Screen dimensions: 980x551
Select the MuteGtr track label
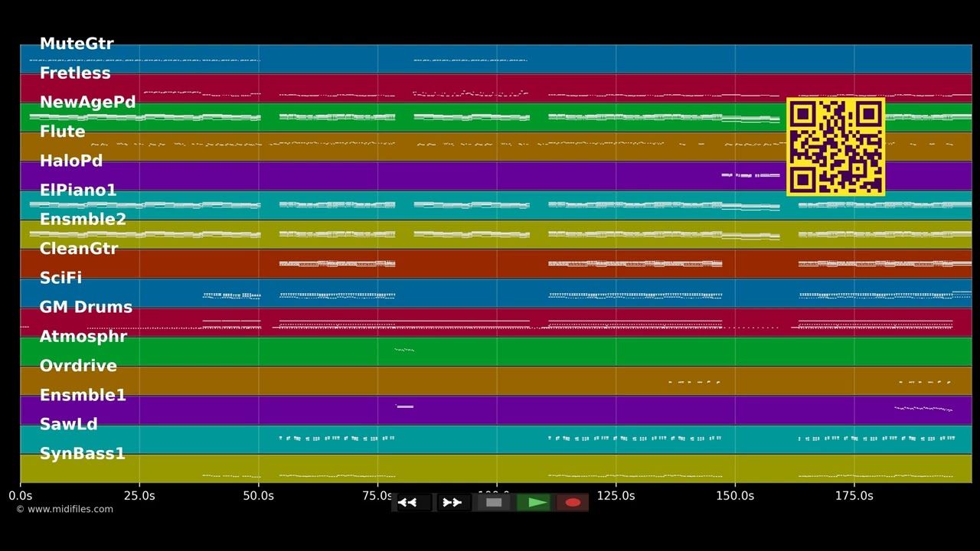[x=77, y=44]
